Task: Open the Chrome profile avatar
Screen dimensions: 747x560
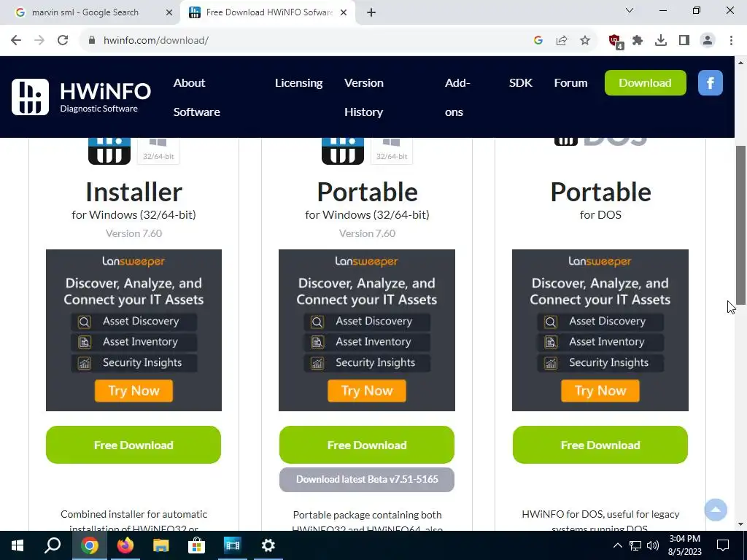Action: 708,40
